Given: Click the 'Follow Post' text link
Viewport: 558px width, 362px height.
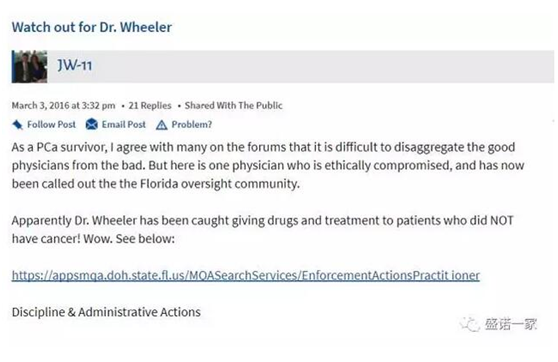Looking at the screenshot, I should pos(52,125).
